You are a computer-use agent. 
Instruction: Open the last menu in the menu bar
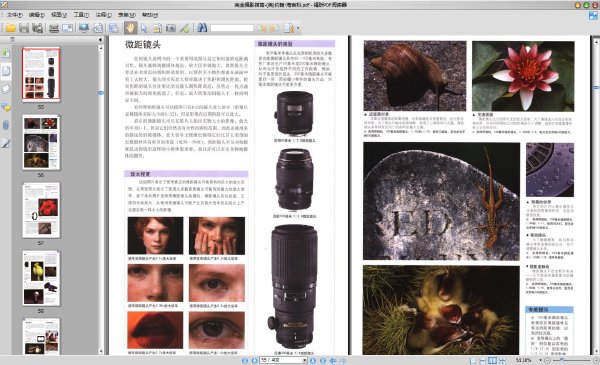point(150,15)
